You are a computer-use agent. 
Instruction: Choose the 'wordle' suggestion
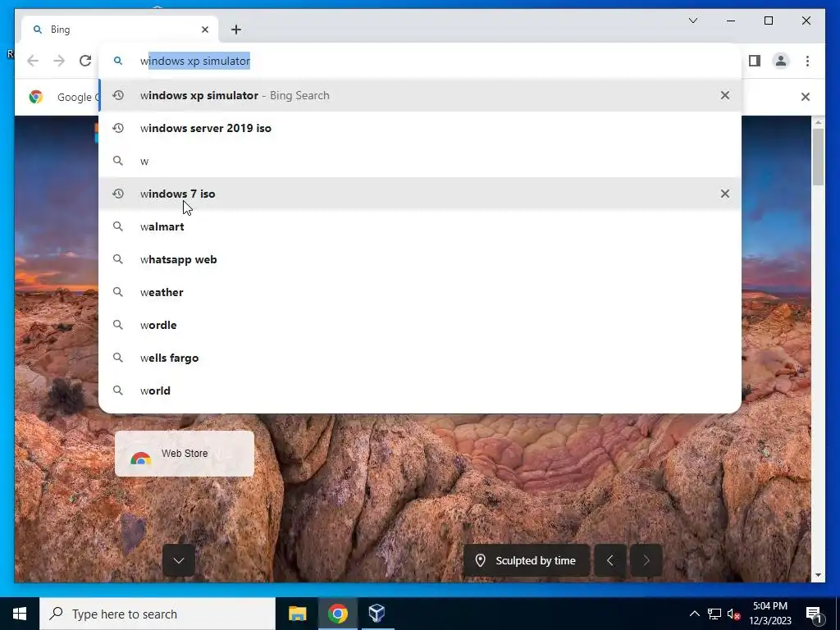click(420, 325)
